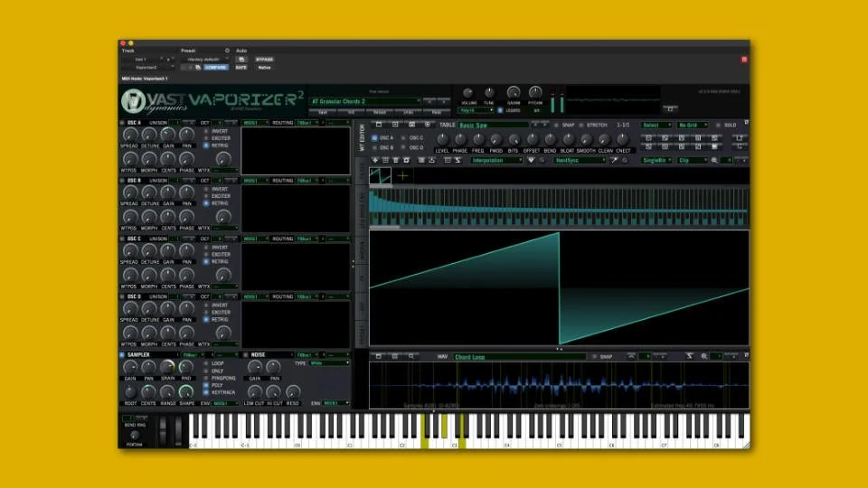The image size is (868, 488).
Task: Toggle SNAP next to the TABLE name
Action: coord(556,125)
